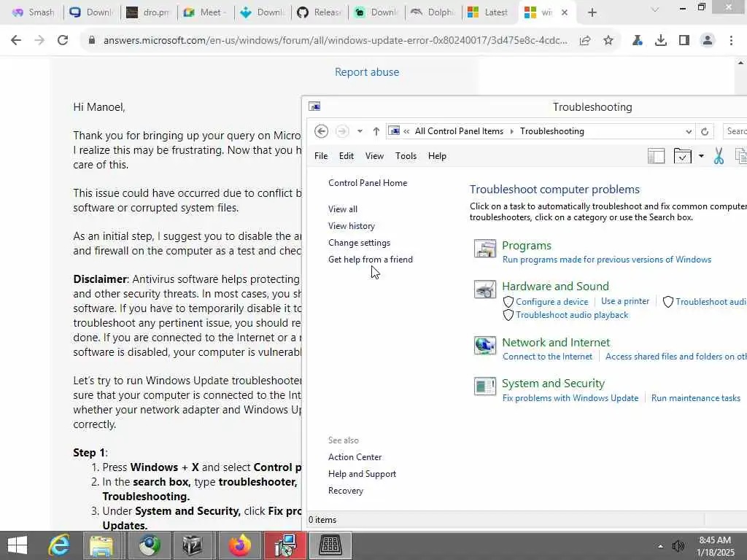
Task: Open Firefox from taskbar
Action: (239, 545)
